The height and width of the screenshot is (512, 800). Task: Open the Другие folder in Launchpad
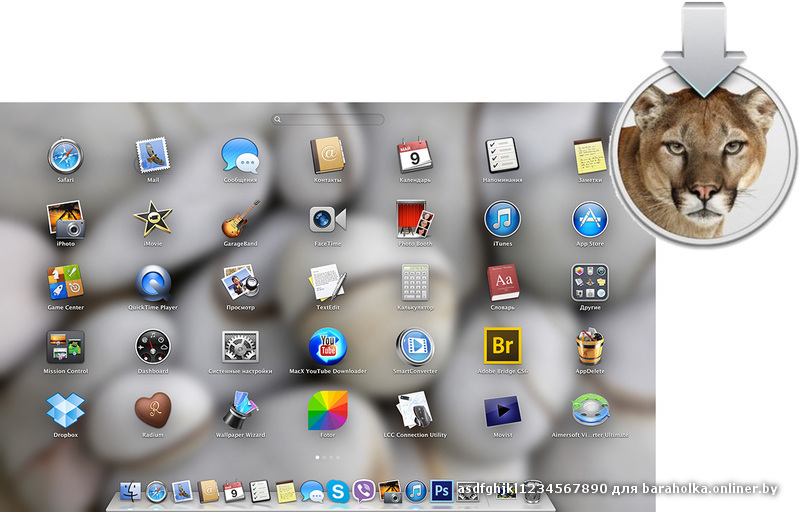pyautogui.click(x=590, y=283)
